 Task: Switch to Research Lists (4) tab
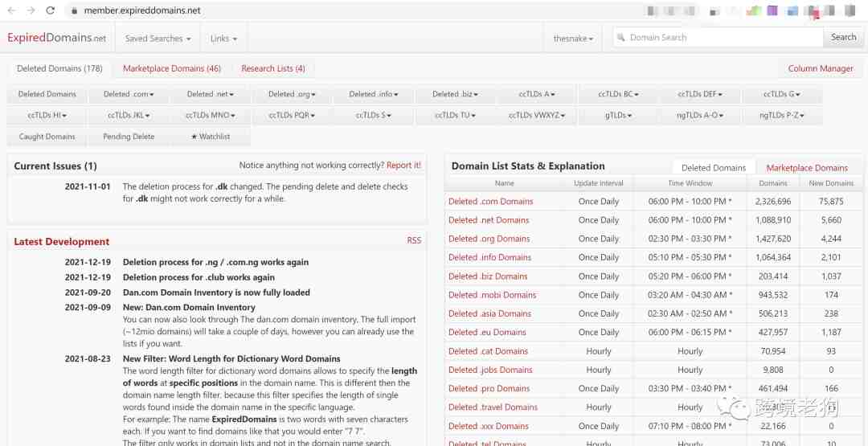click(x=273, y=68)
